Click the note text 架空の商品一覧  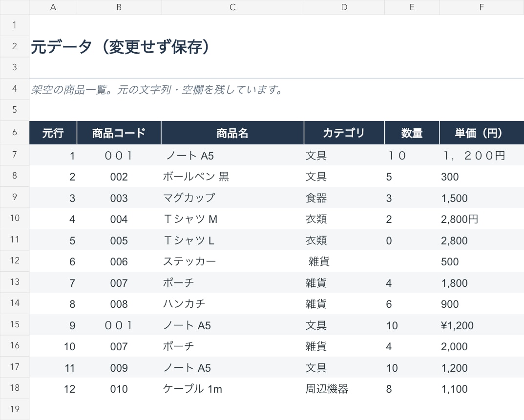tap(69, 89)
